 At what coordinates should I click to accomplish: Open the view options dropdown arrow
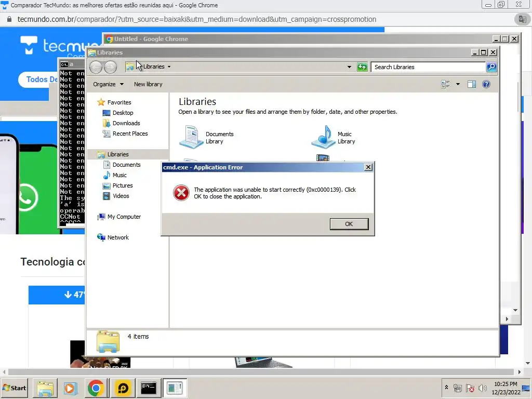pyautogui.click(x=458, y=84)
